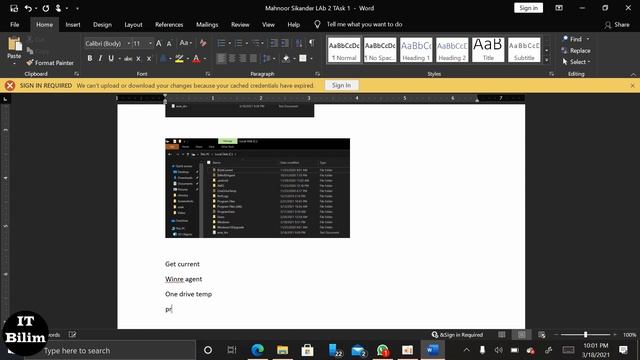Image resolution: width=640 pixels, height=360 pixels.
Task: Apply red font color
Action: tap(196, 59)
